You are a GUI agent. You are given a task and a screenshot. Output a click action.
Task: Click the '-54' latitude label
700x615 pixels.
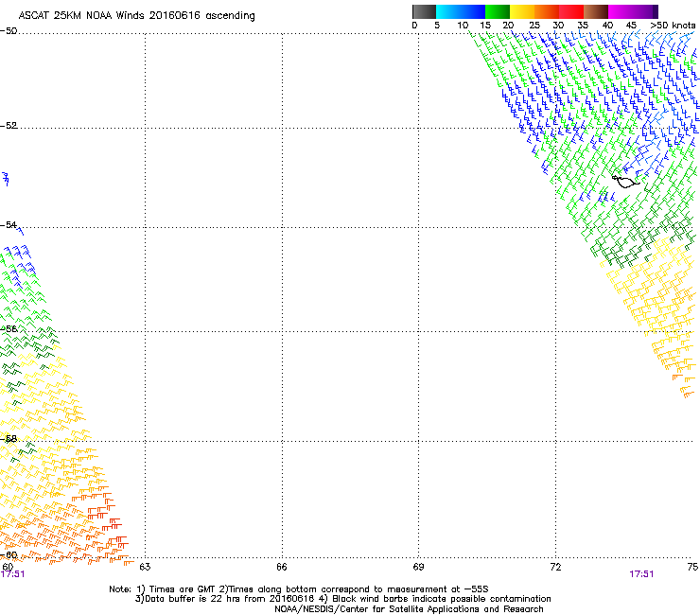click(9, 224)
